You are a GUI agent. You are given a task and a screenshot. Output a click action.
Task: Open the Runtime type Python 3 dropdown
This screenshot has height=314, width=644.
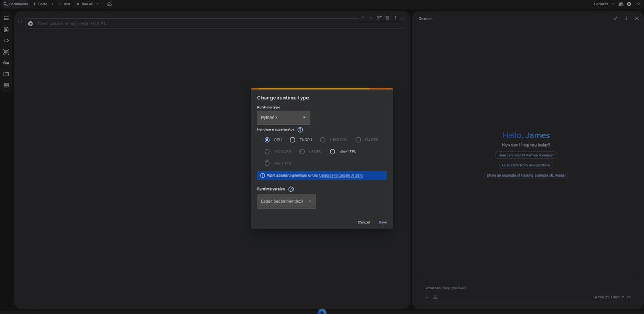[x=283, y=118]
